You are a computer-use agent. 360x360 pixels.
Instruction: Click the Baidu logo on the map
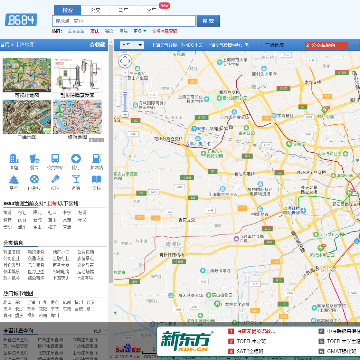point(128,349)
